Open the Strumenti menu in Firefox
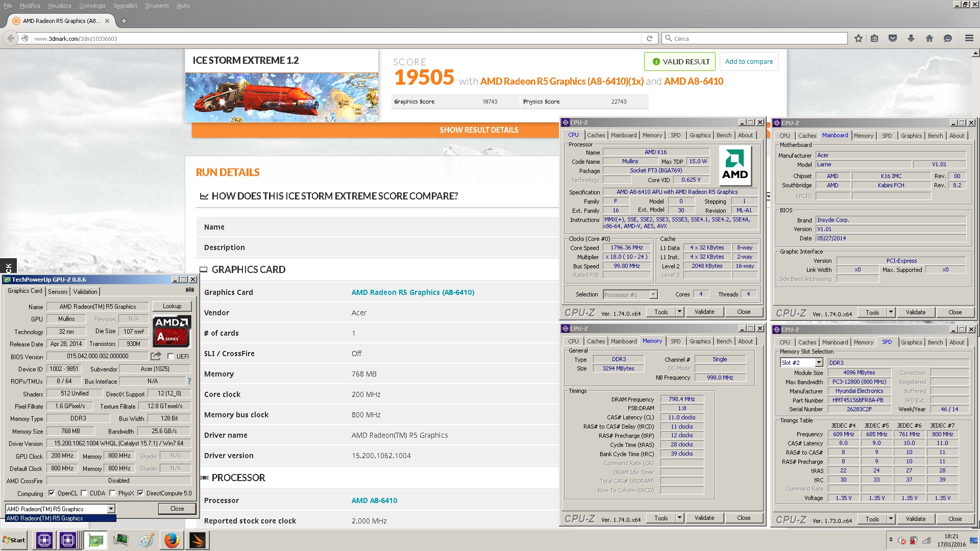 (157, 6)
